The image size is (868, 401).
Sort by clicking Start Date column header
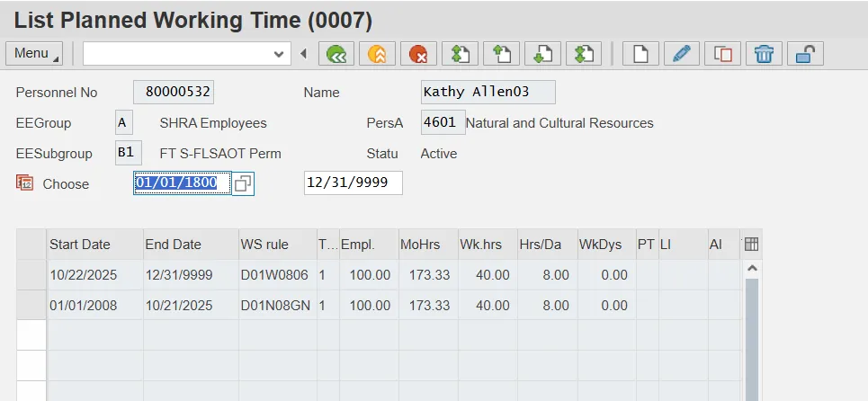click(94, 244)
